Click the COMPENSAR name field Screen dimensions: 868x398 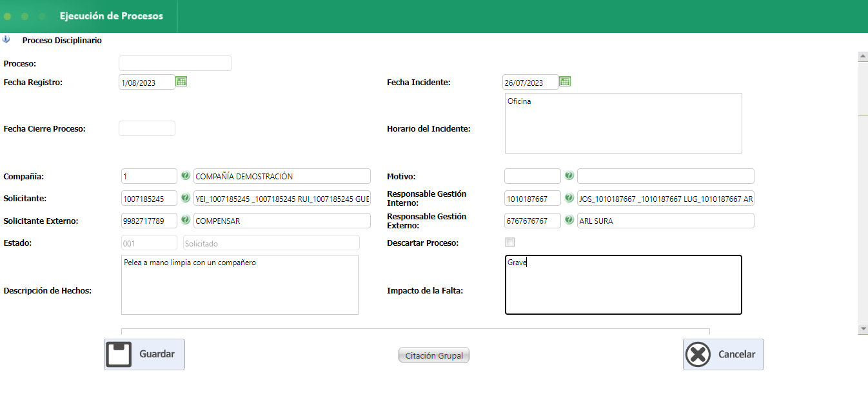[282, 221]
